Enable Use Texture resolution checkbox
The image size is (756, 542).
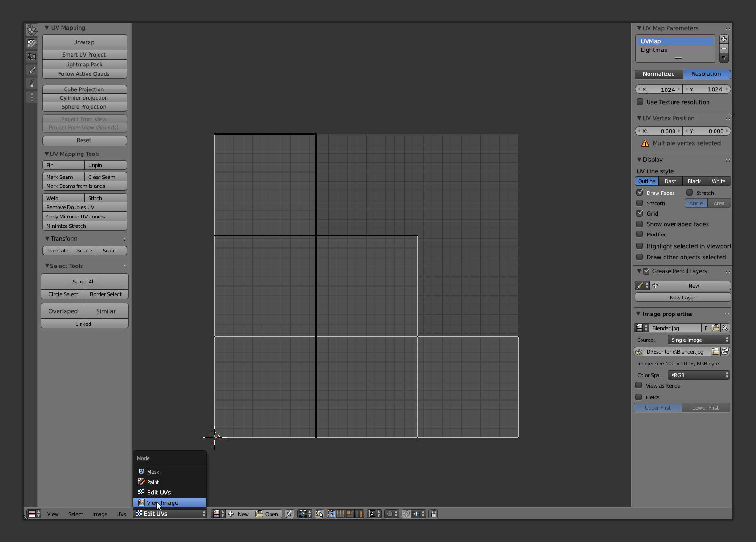pos(640,102)
